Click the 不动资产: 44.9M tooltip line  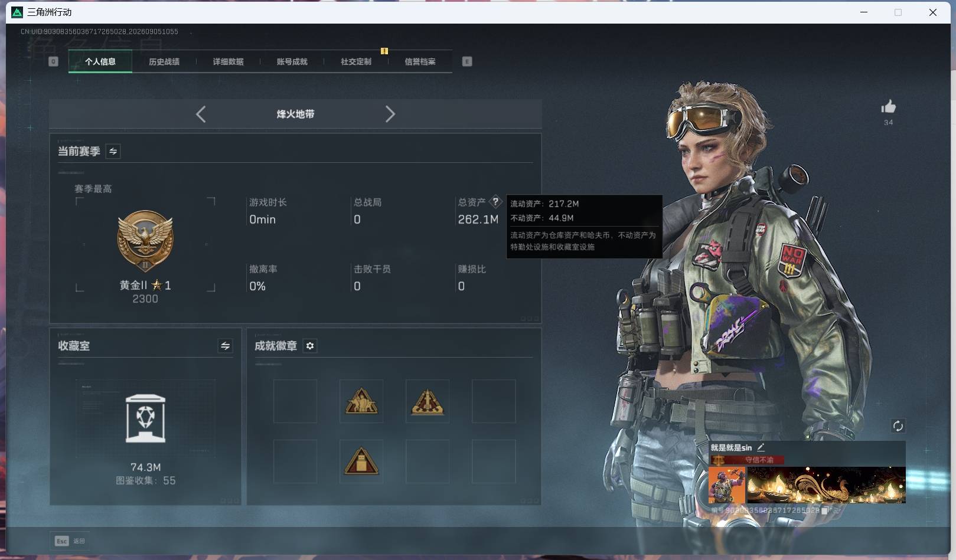pos(542,218)
